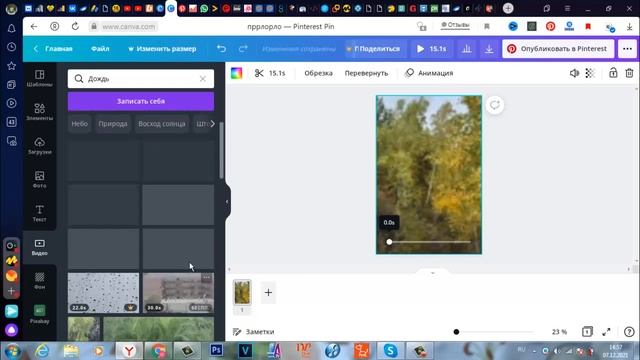Open the transparency checkerboard icon

(590, 73)
